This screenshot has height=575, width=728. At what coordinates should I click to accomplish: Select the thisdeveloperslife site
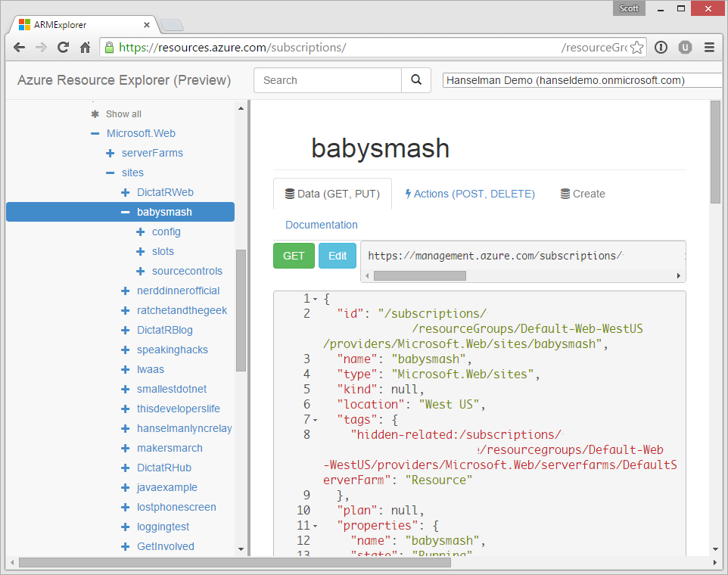pos(179,409)
